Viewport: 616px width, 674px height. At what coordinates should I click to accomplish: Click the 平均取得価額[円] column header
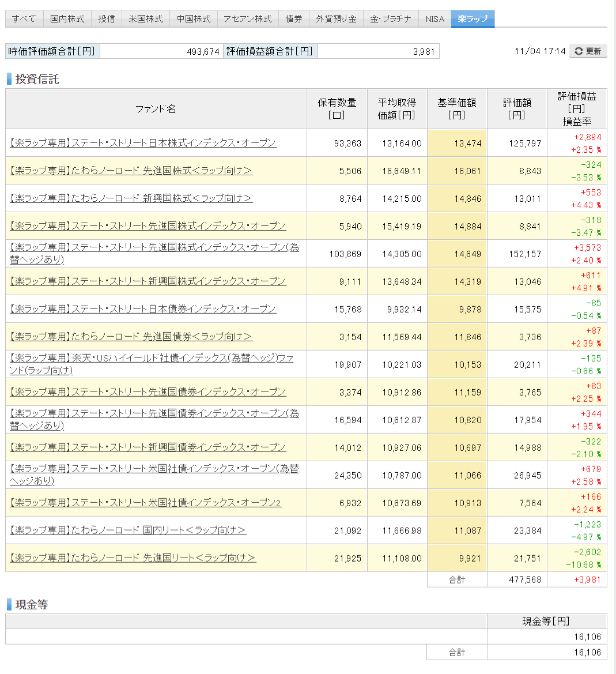click(397, 109)
